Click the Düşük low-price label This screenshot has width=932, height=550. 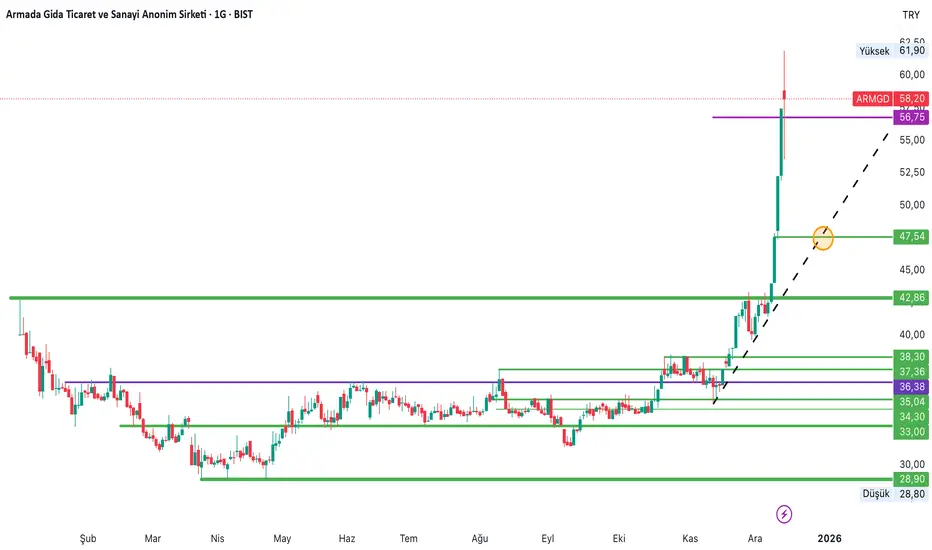coord(876,494)
